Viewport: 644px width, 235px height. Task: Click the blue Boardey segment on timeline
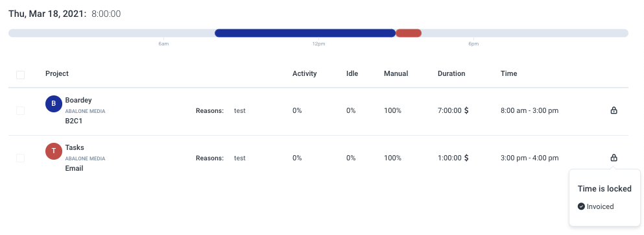[x=305, y=33]
